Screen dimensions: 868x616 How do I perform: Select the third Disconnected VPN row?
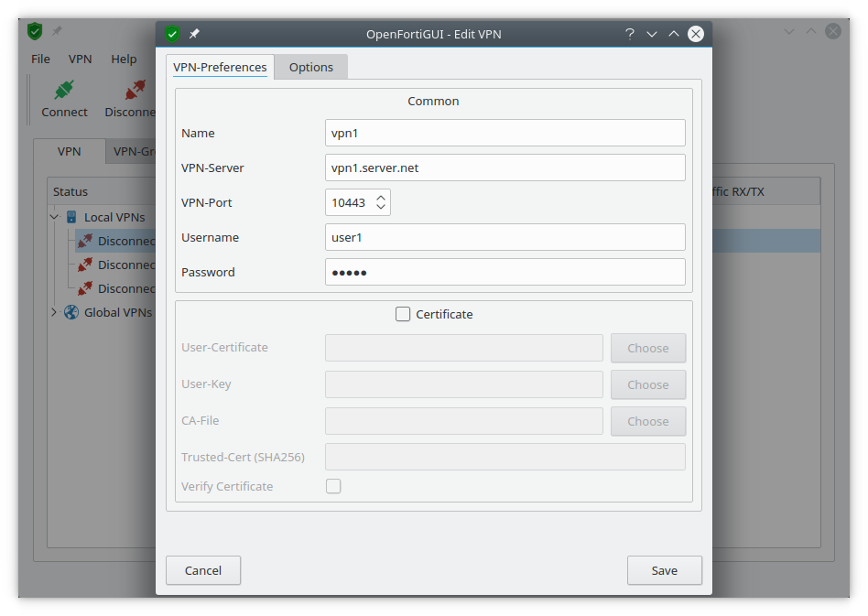point(117,288)
